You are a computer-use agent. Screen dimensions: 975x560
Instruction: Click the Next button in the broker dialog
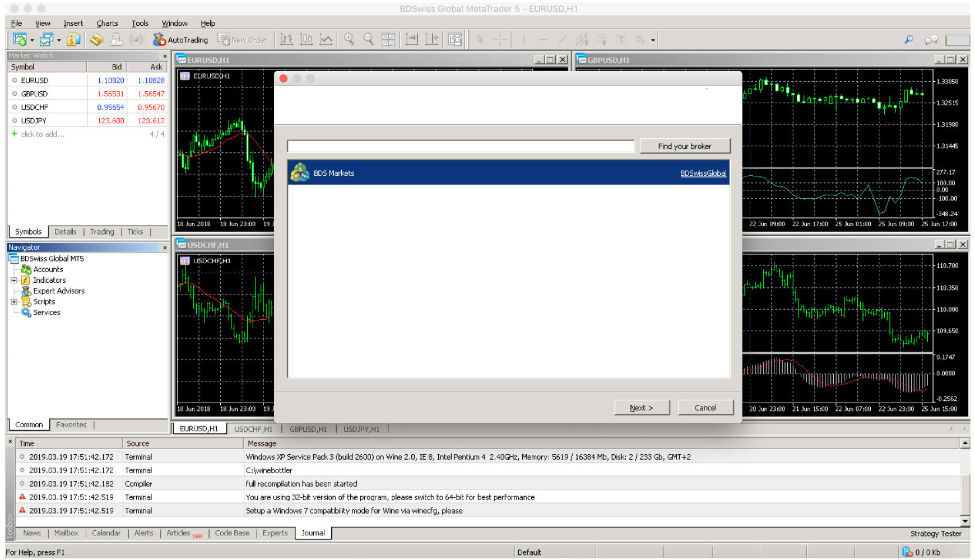(642, 407)
